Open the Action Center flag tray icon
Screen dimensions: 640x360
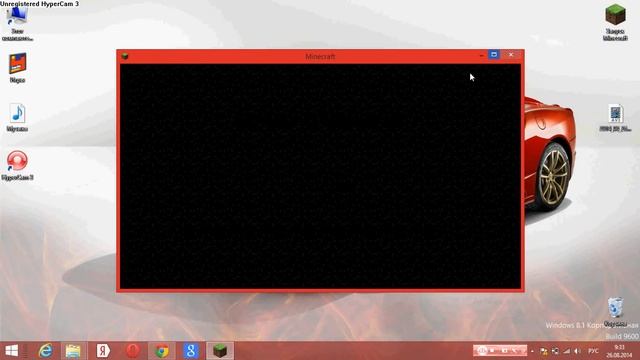(x=543, y=351)
